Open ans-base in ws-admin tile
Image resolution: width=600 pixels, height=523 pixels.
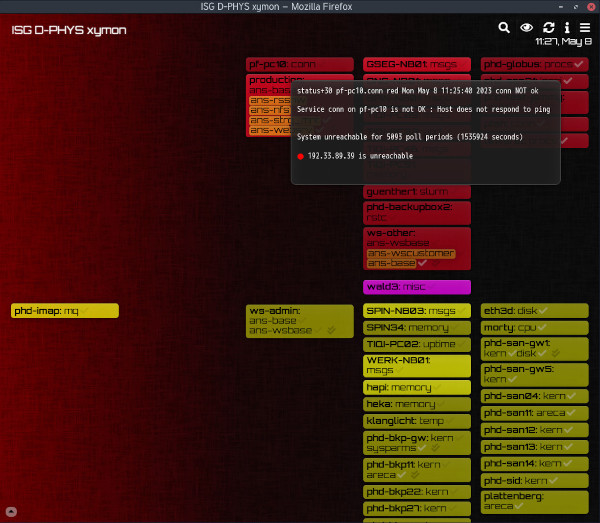click(x=273, y=321)
